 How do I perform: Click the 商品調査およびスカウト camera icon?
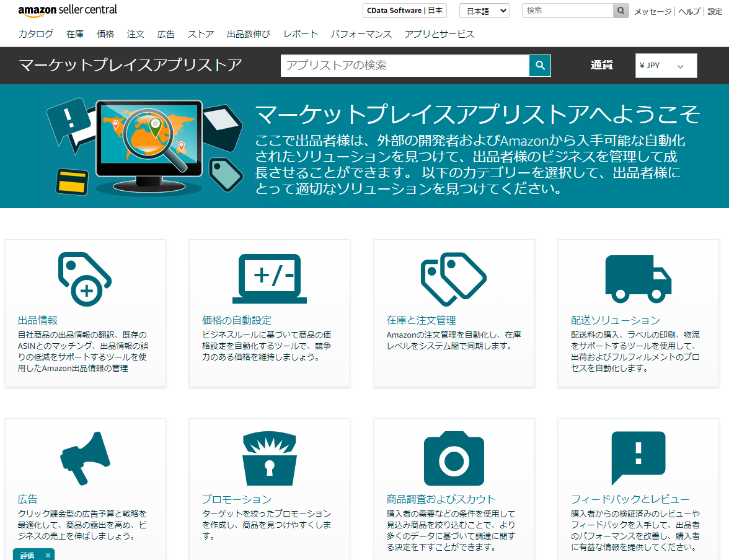tap(454, 458)
